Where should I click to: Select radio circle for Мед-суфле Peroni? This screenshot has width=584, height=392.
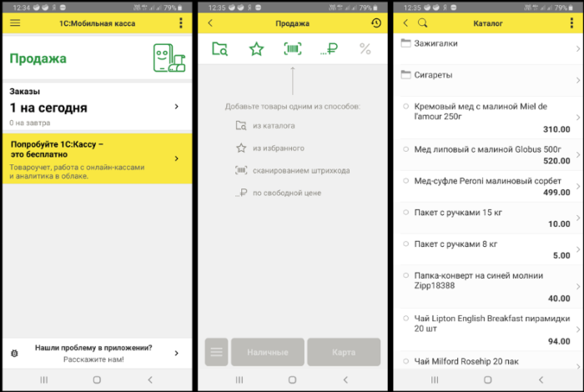[405, 180]
